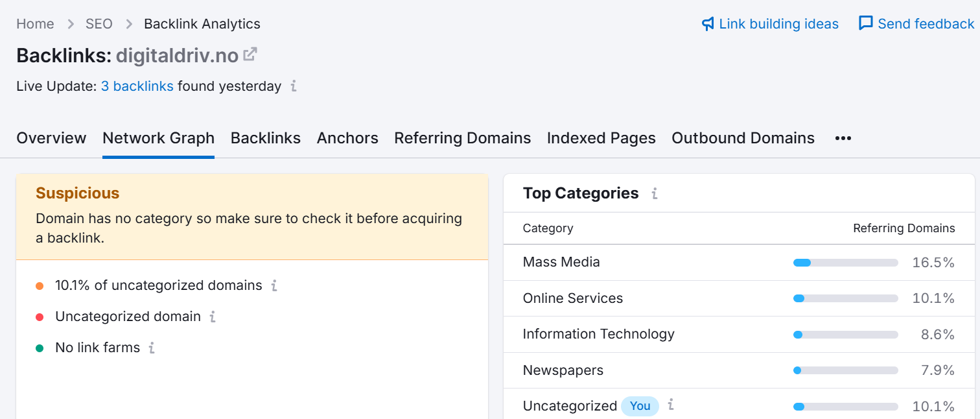This screenshot has width=980, height=419.
Task: Click the Mass Media category name
Action: point(561,262)
